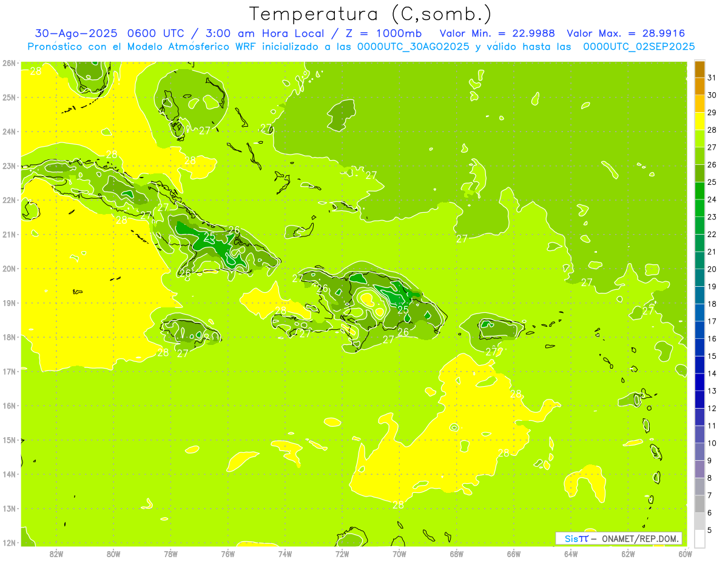
Task: Click the '74W' longitude axis label
Action: 285,554
